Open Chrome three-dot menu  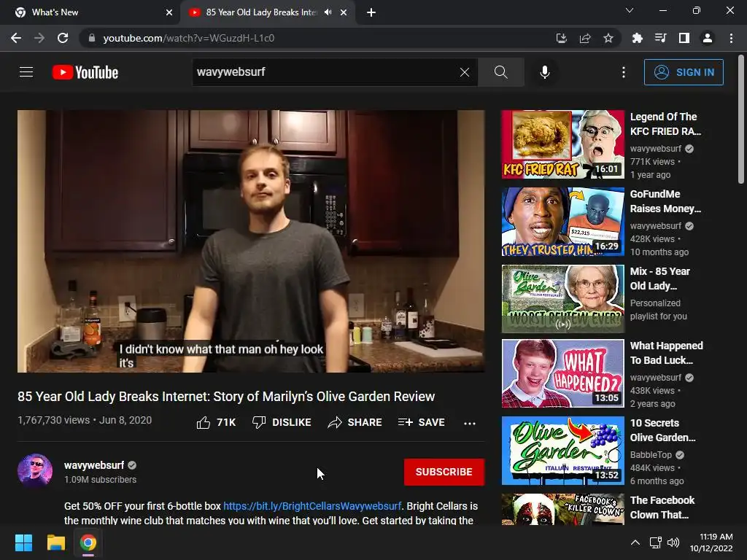(x=731, y=38)
